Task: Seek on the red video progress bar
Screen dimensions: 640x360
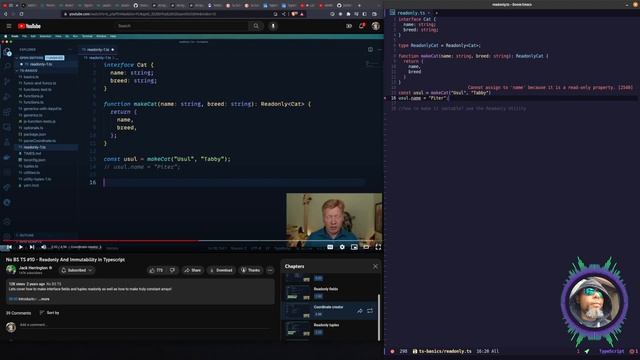Action: coord(192,241)
